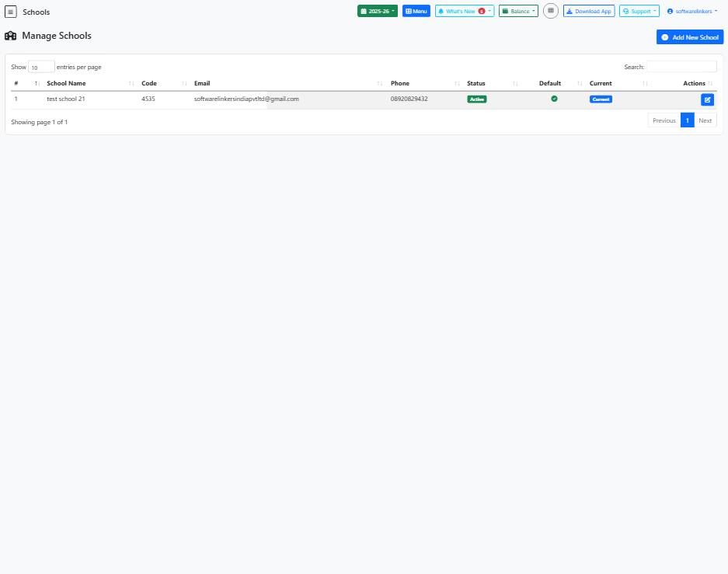Expand the 2025-26 session dropdown
728x574 pixels.
[x=378, y=11]
